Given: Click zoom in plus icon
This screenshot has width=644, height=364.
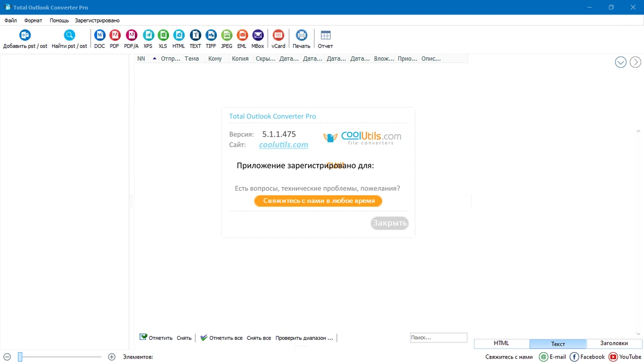Looking at the screenshot, I should 112,356.
